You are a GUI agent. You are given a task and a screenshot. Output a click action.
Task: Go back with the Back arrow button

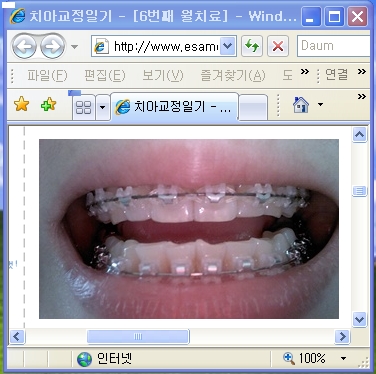point(24,47)
